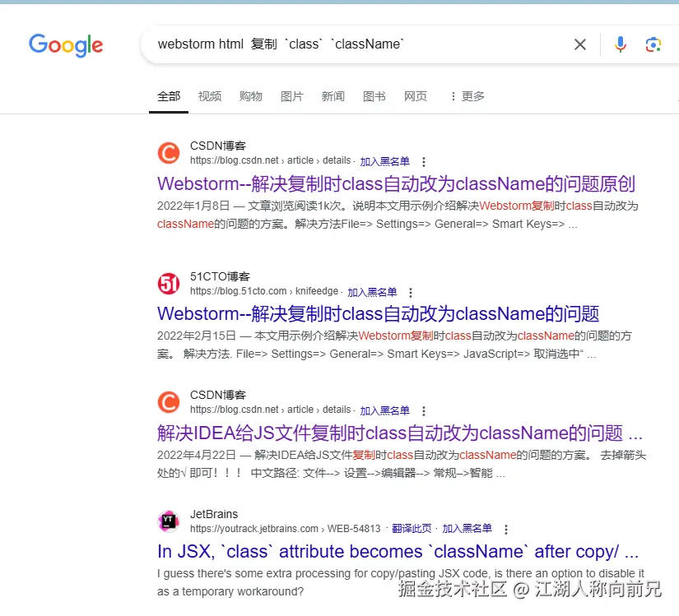679x616 pixels.
Task: Open the JSX class attribute YouTrack result
Action: coord(398,552)
